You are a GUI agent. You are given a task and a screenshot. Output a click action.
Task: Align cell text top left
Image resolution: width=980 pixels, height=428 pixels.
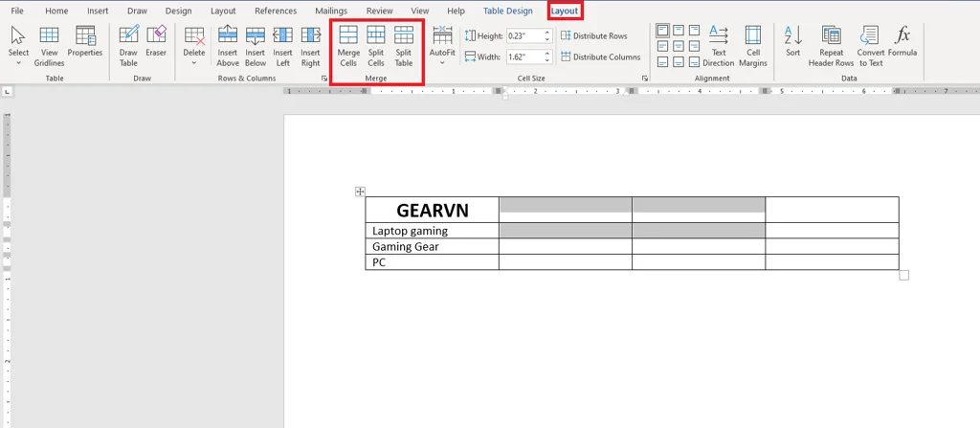point(662,30)
